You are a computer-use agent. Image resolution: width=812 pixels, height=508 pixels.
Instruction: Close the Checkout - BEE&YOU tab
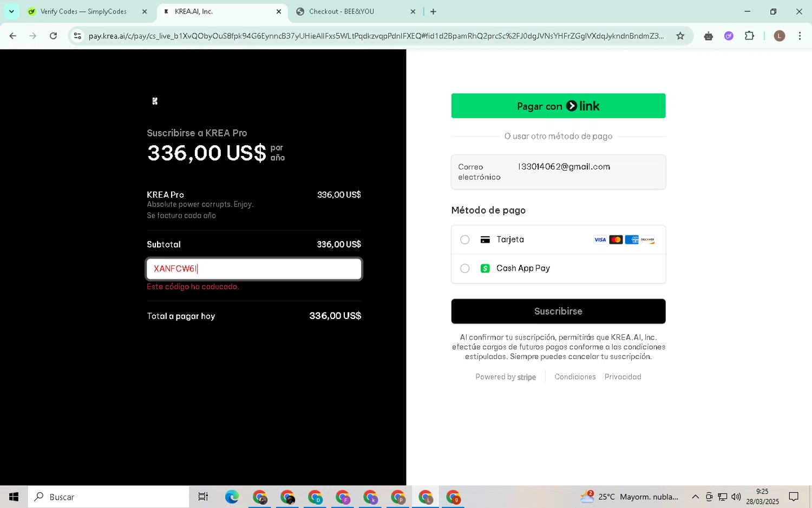click(x=413, y=11)
